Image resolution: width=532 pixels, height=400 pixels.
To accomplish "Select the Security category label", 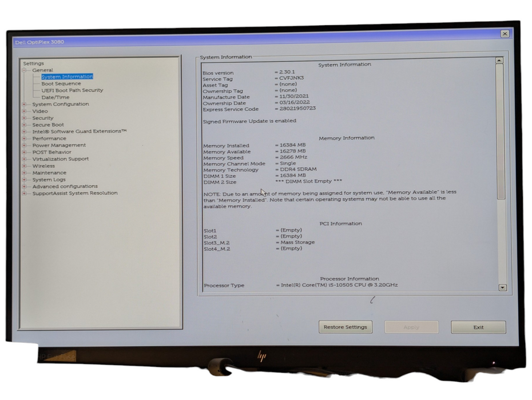I will [x=43, y=118].
